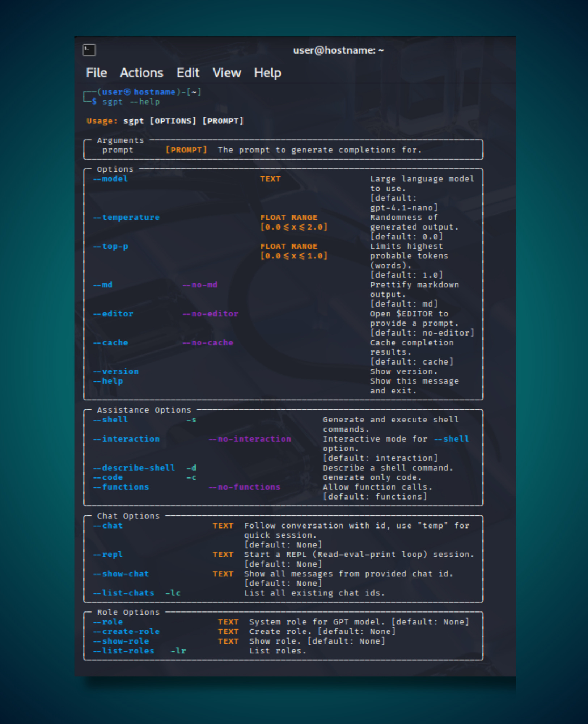This screenshot has width=588, height=724.
Task: Open the Edit menu
Action: tap(188, 73)
